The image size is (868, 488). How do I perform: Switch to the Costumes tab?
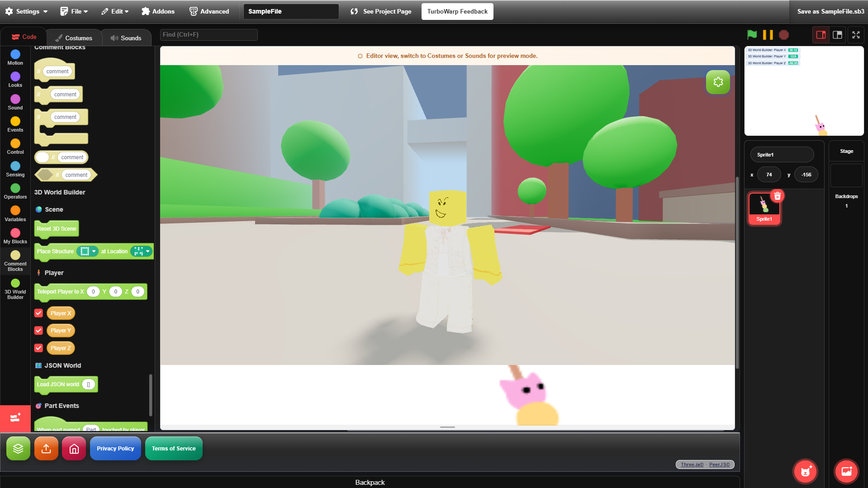(73, 38)
